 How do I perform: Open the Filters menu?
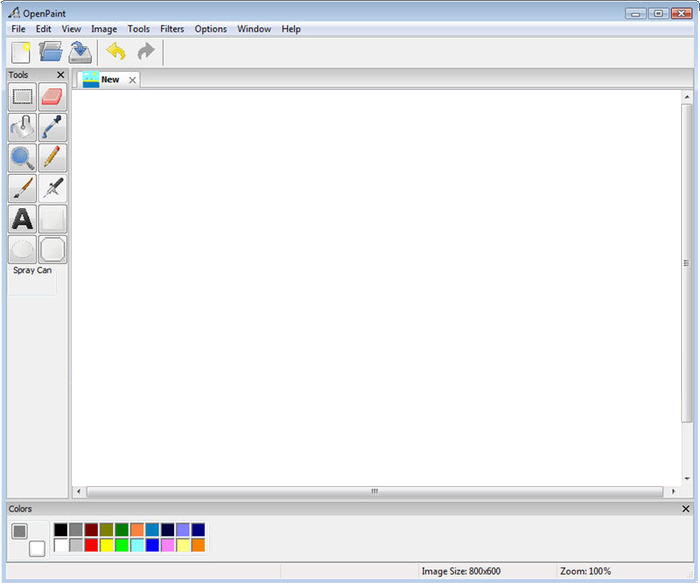(172, 29)
